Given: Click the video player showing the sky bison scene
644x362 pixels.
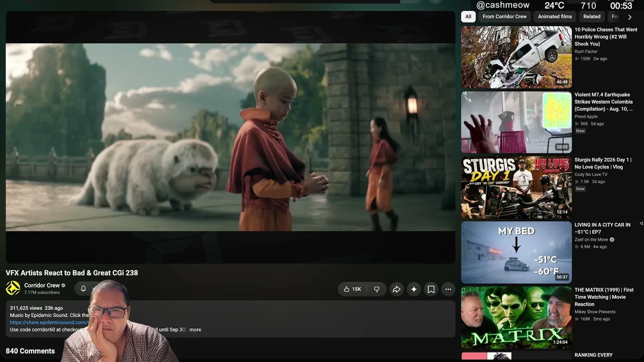Looking at the screenshot, I should [x=230, y=137].
